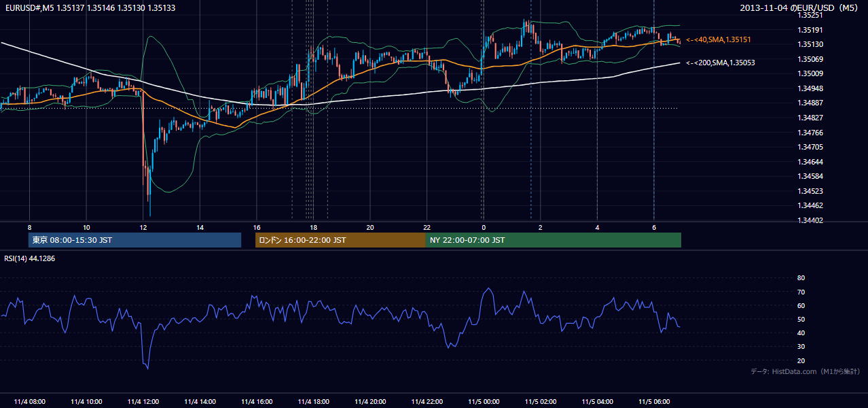
Task: Click the 11/4 08:00 bottom time label
Action: (29, 402)
